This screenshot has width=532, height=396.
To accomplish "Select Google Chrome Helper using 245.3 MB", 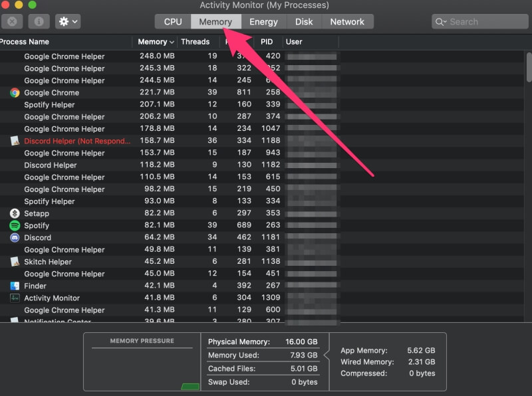I will 64,68.
